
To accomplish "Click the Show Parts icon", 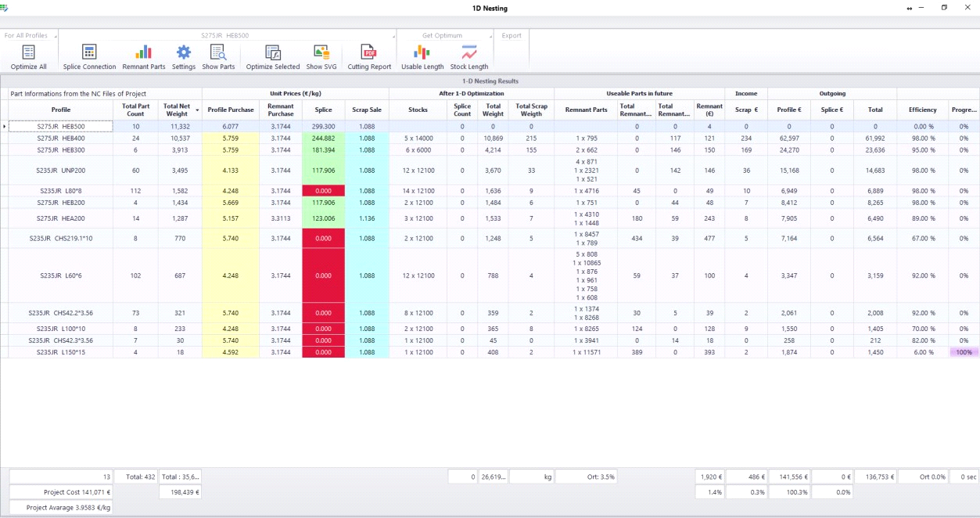I will point(218,53).
